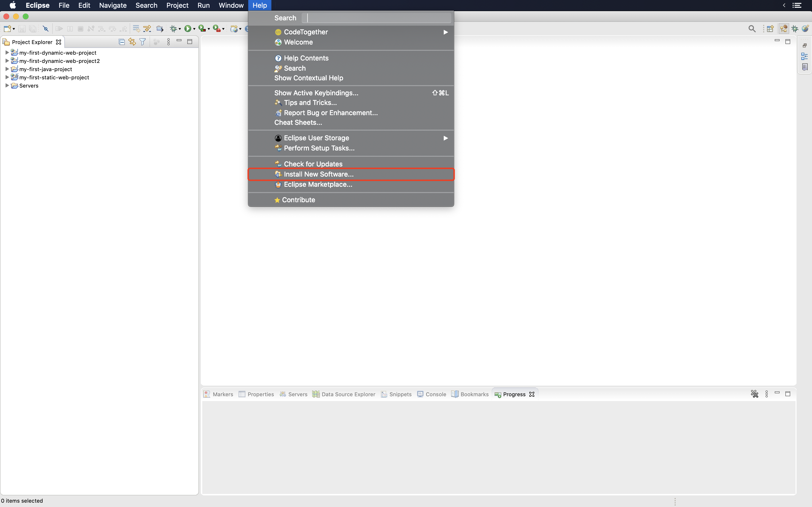Click the New wizard toolbar icon
This screenshot has height=507, width=812.
click(x=7, y=29)
